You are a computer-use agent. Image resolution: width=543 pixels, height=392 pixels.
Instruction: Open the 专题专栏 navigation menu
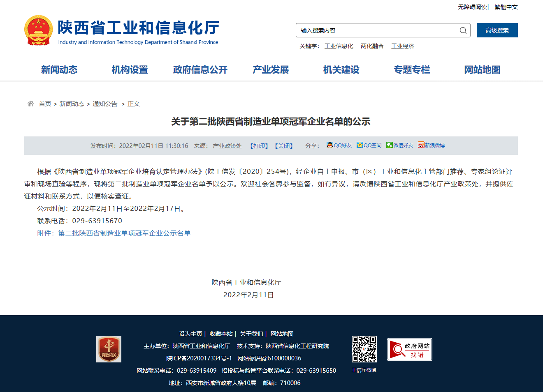point(412,70)
